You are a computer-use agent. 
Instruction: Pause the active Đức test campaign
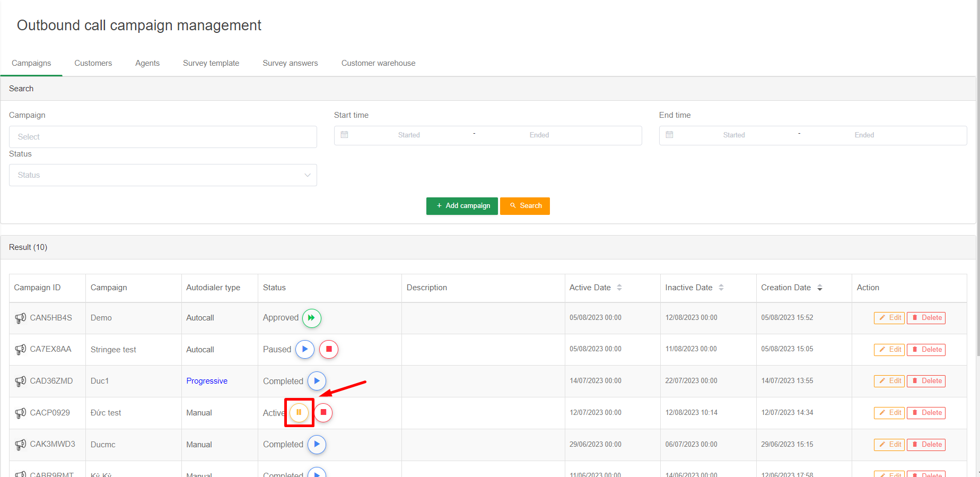tap(299, 412)
